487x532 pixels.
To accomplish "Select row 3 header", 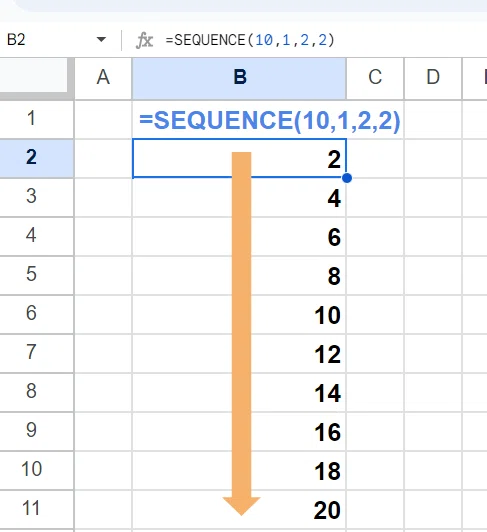I will point(37,197).
